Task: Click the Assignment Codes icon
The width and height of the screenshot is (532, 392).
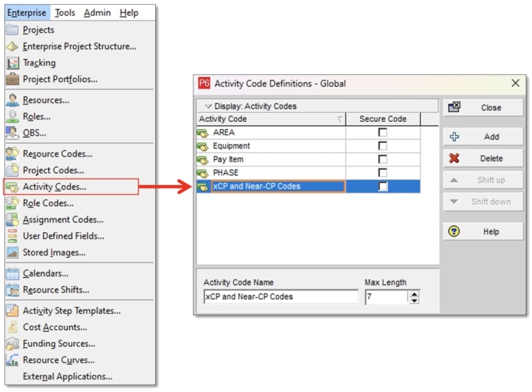Action: (x=12, y=220)
